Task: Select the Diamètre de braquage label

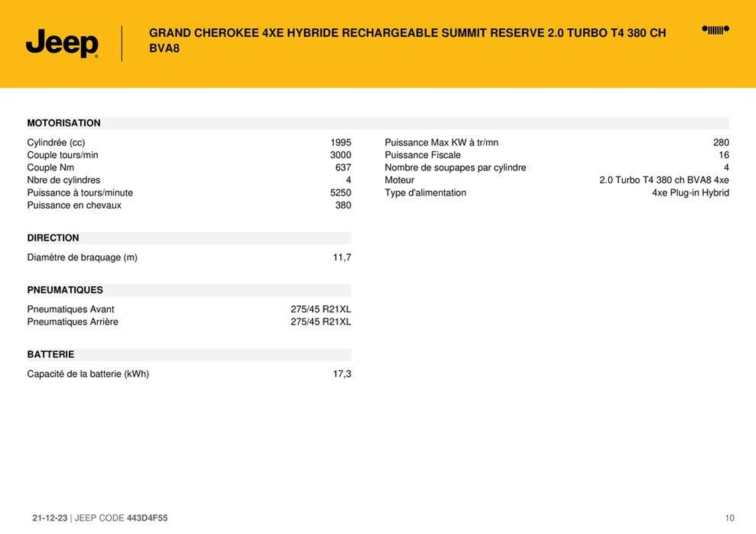Action: tap(82, 258)
